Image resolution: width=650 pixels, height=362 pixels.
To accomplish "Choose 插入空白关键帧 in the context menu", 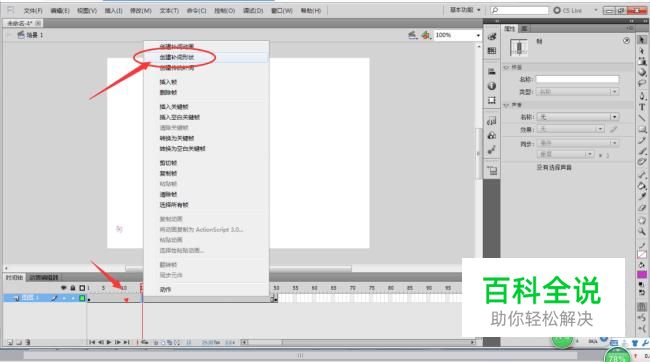I will [x=179, y=117].
